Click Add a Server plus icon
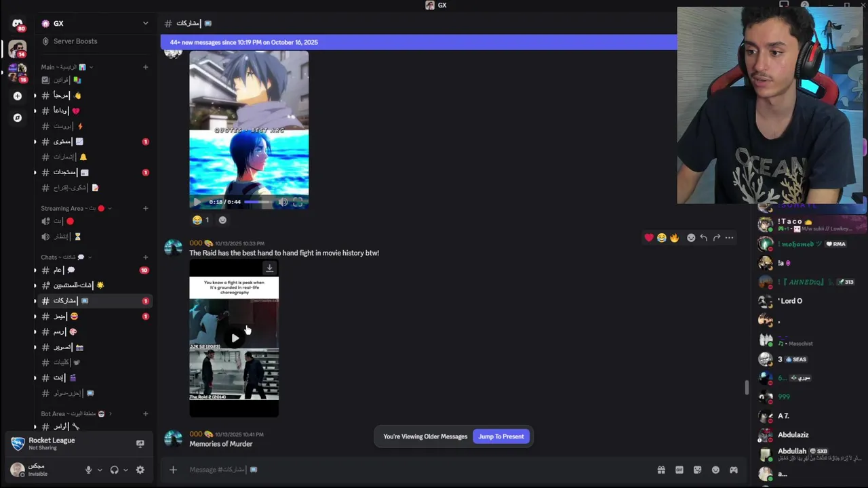Viewport: 868px width, 488px height. [18, 96]
